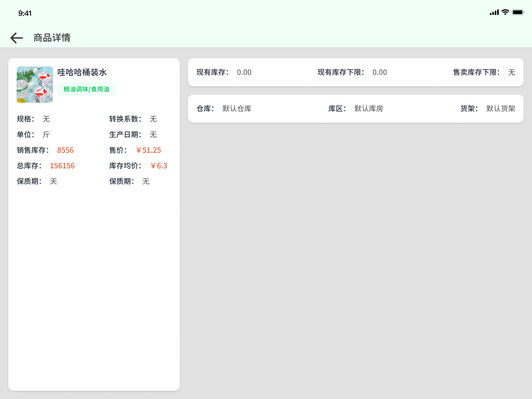Click the 售价 value ¥51.25
The width and height of the screenshot is (532, 399).
coord(148,150)
